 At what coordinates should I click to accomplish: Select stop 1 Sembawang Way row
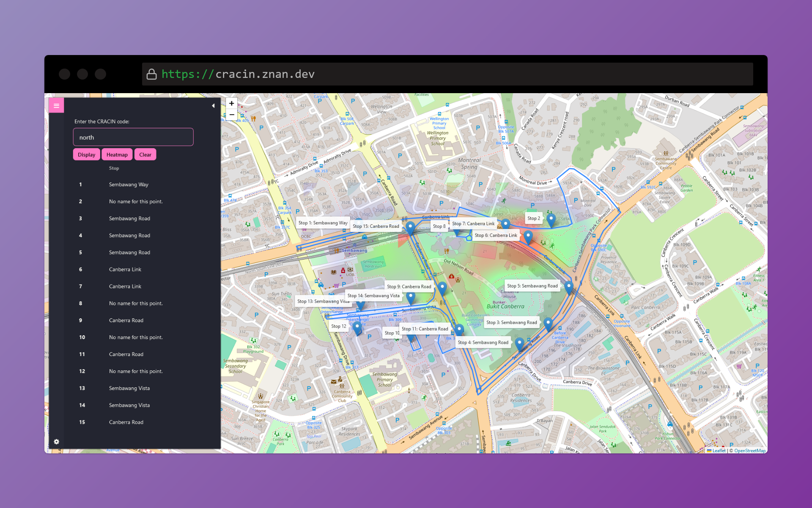[x=129, y=185]
